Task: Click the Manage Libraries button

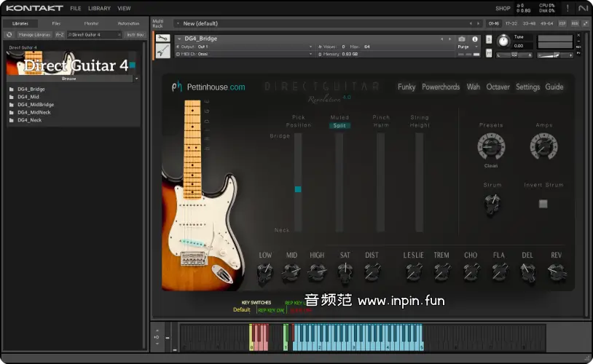Action: coord(35,34)
